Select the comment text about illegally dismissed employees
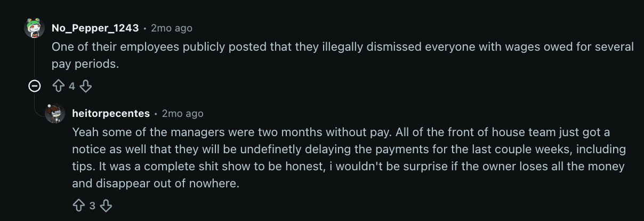This screenshot has width=644, height=221. tap(343, 55)
